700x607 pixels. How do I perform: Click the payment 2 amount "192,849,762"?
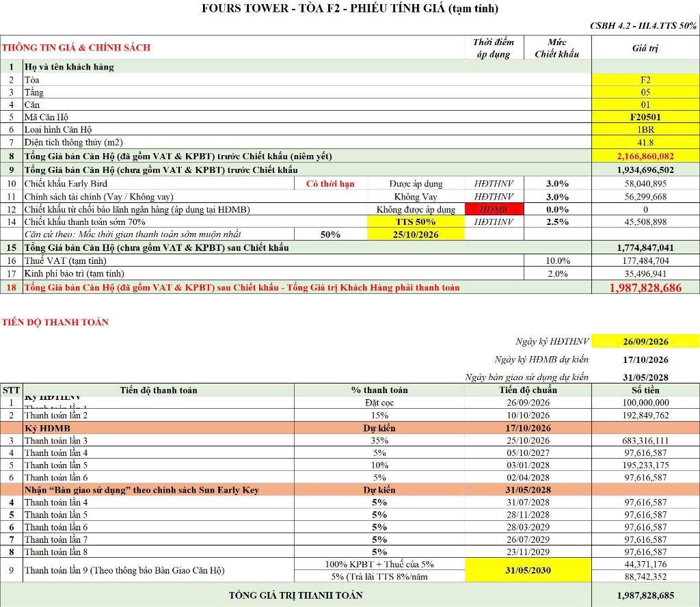click(645, 415)
